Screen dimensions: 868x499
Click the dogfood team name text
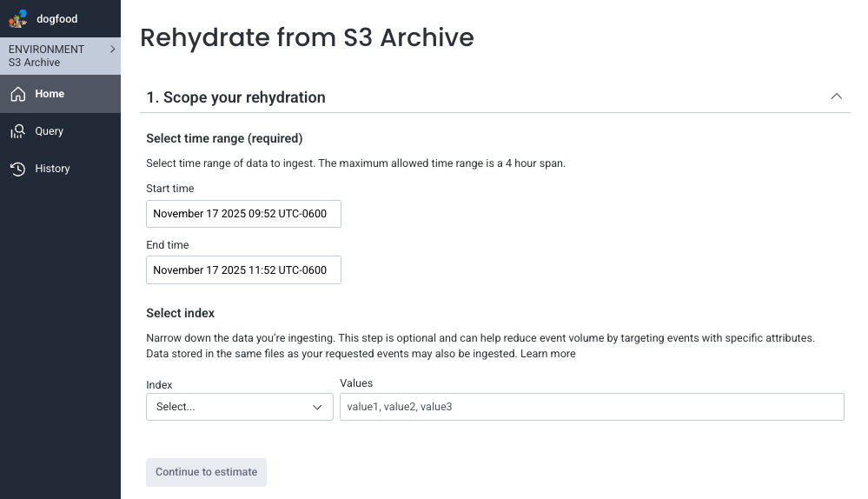[x=57, y=18]
